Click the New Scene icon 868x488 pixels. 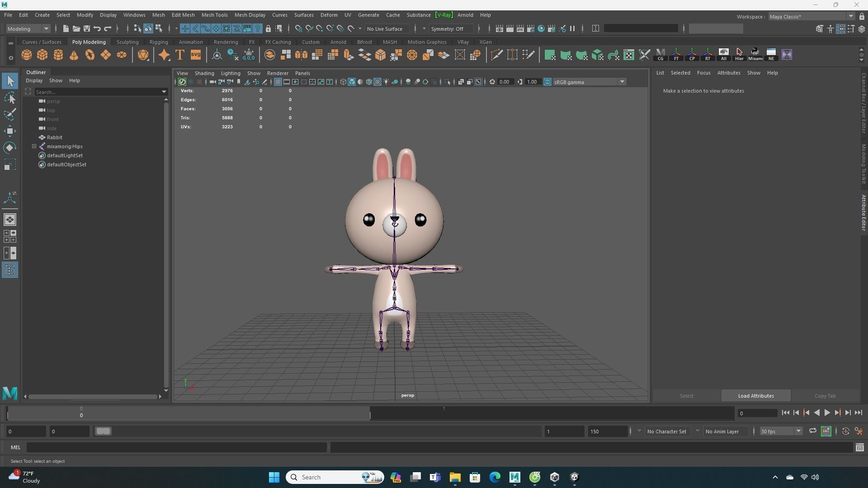66,28
